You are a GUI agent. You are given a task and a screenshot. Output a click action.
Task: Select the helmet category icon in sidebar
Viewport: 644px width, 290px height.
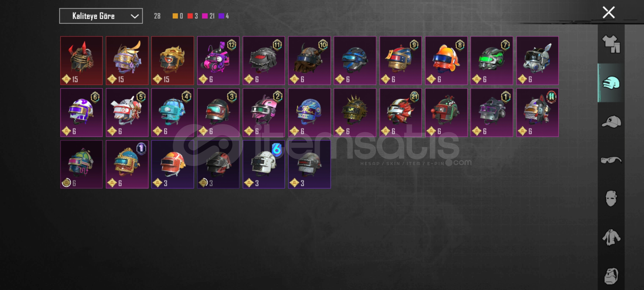pyautogui.click(x=611, y=83)
